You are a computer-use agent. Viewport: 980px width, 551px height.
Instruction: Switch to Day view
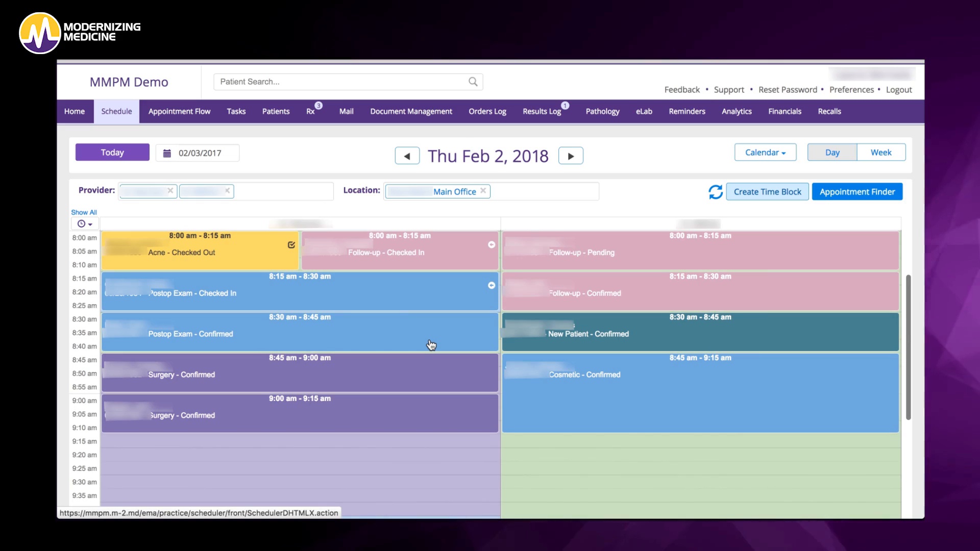[832, 153]
